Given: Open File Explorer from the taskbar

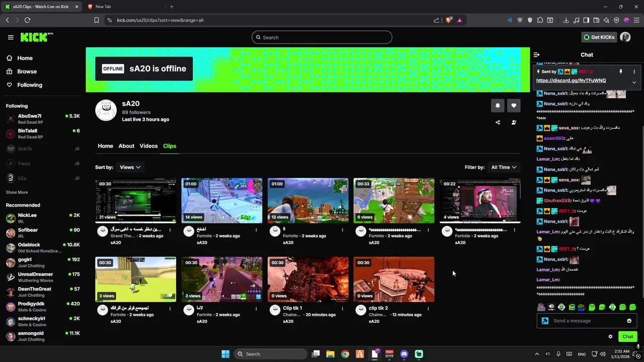Looking at the screenshot, I should tap(330, 354).
